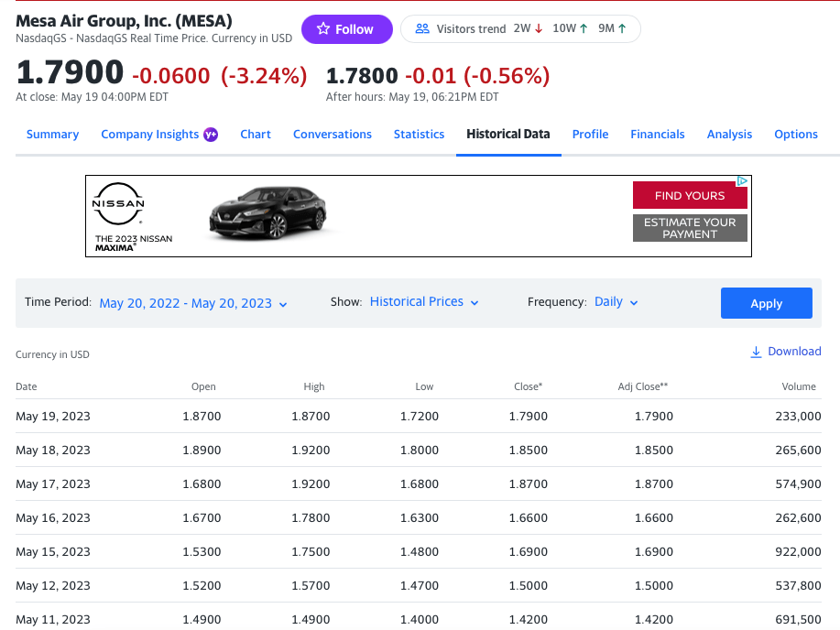This screenshot has width=840, height=630.
Task: Click FIND YOURS in the Nissan ad
Action: coord(690,196)
